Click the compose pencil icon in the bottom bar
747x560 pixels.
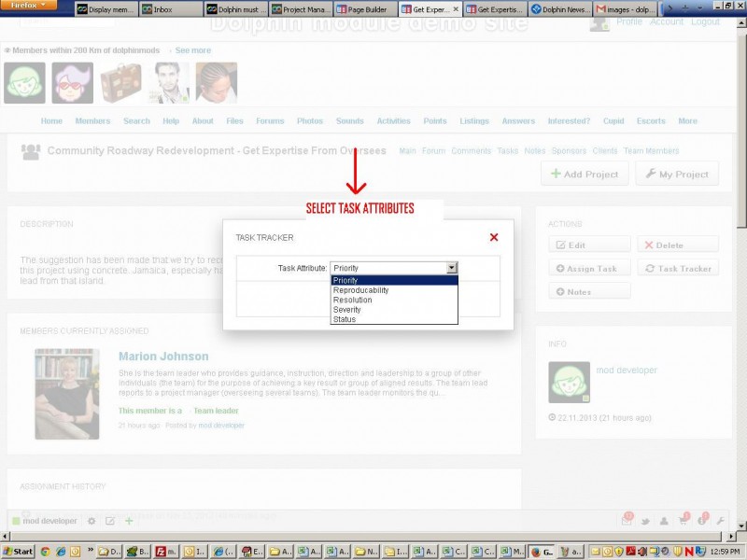(110, 521)
